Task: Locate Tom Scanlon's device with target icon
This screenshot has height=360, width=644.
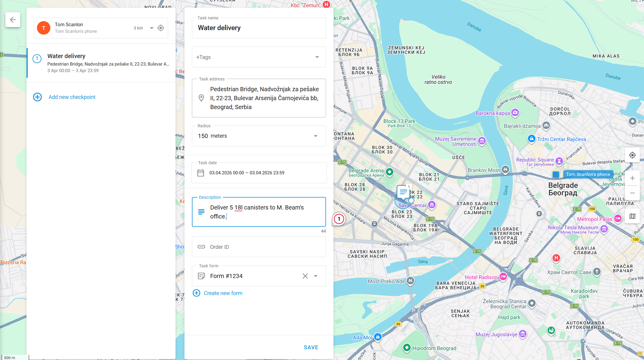Action: point(161,28)
